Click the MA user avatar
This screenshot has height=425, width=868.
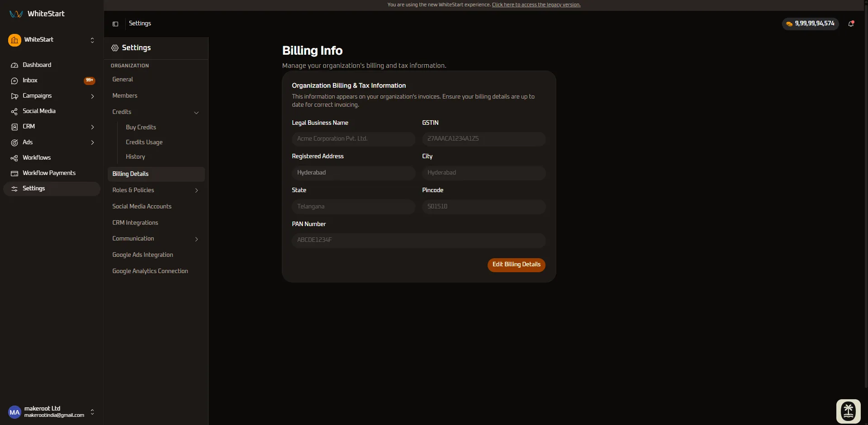click(x=14, y=412)
